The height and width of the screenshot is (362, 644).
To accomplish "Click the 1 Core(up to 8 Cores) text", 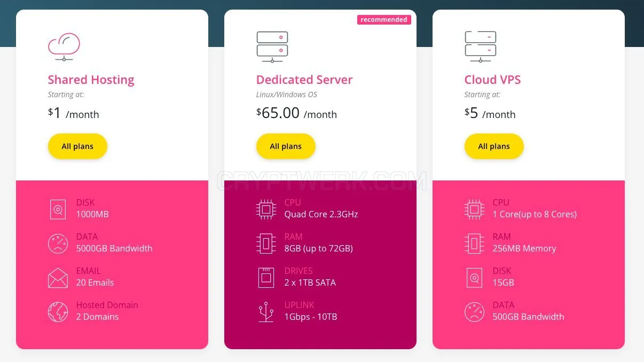I will tap(535, 214).
